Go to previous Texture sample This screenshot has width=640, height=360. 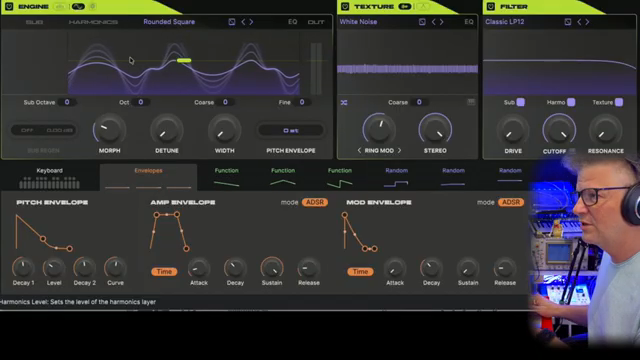433,22
